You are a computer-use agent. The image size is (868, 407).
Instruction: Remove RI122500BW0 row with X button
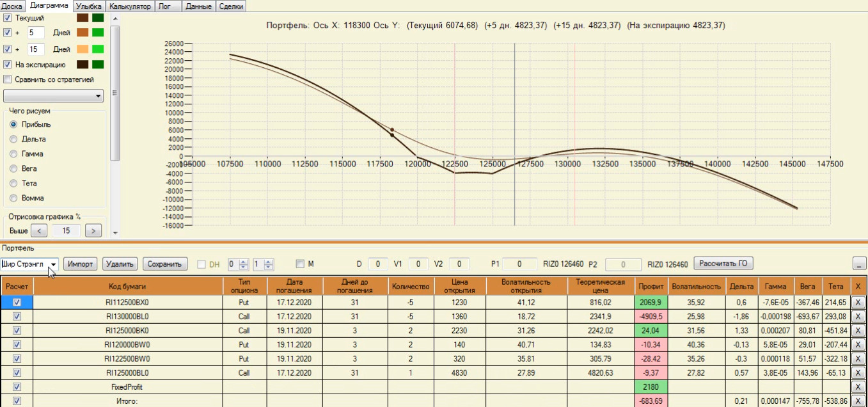pos(858,358)
